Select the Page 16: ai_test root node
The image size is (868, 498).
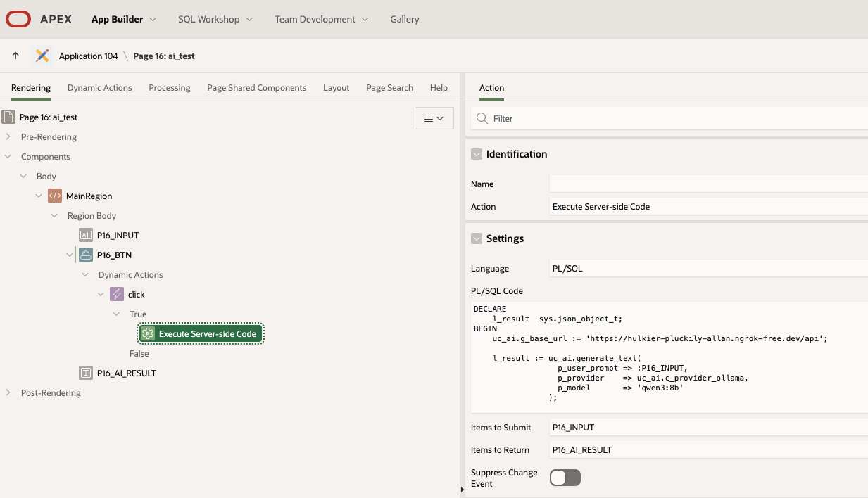pos(49,117)
